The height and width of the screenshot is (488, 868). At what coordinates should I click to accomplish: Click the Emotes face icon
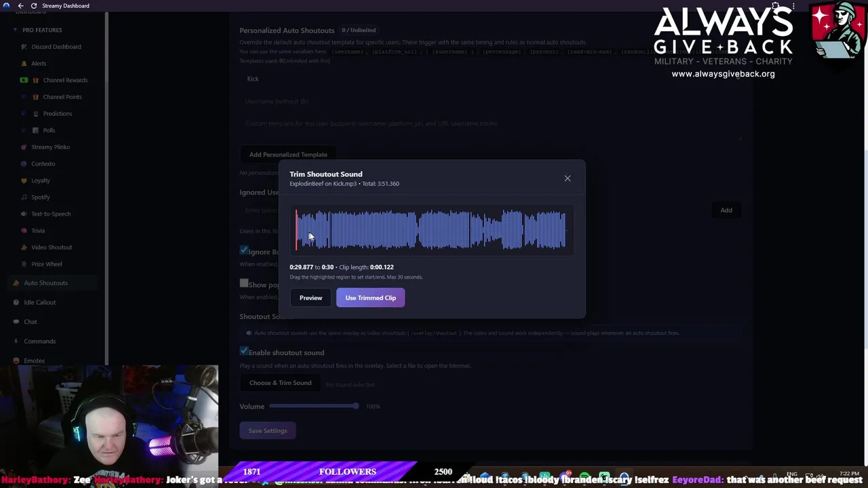point(16,361)
